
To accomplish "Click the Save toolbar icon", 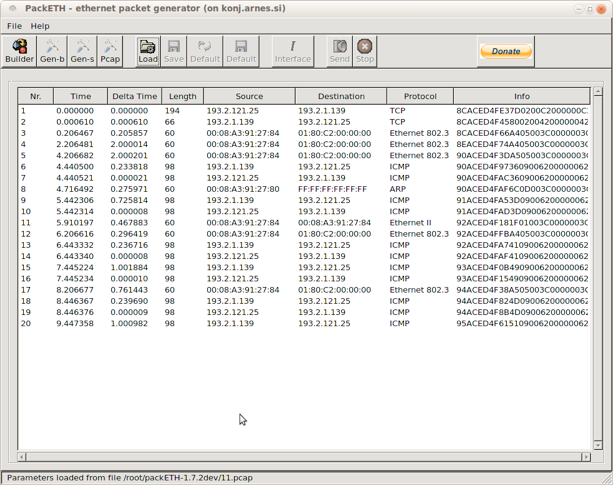I will tap(174, 51).
